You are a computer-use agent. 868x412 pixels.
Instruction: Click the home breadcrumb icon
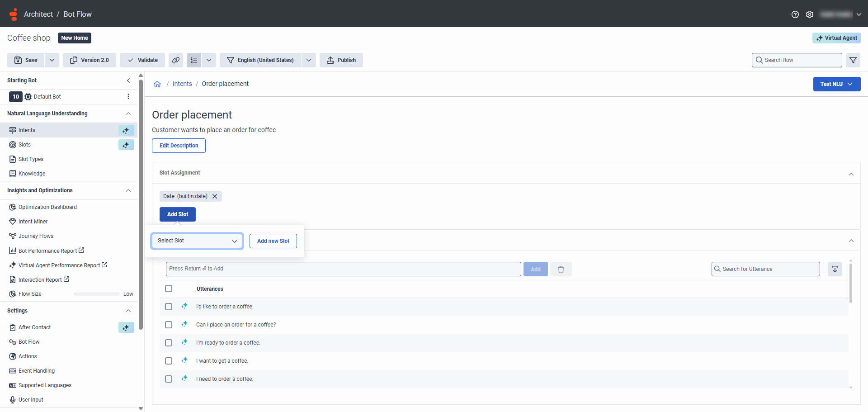pyautogui.click(x=157, y=84)
